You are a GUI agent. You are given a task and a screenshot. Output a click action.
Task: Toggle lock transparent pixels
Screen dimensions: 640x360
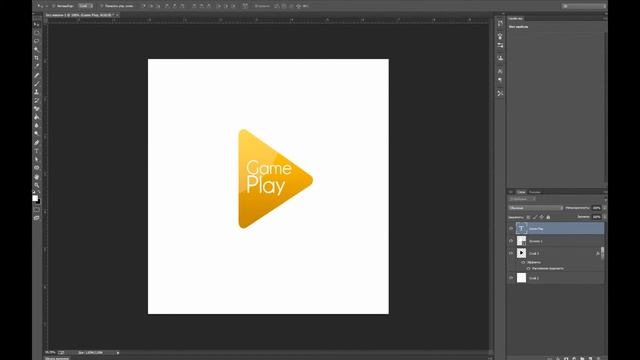pos(528,217)
